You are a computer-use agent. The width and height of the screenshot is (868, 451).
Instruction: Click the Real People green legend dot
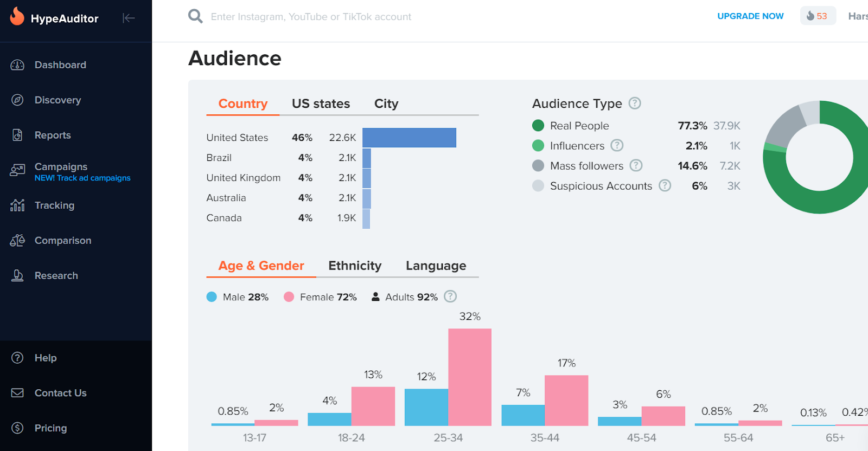tap(538, 126)
